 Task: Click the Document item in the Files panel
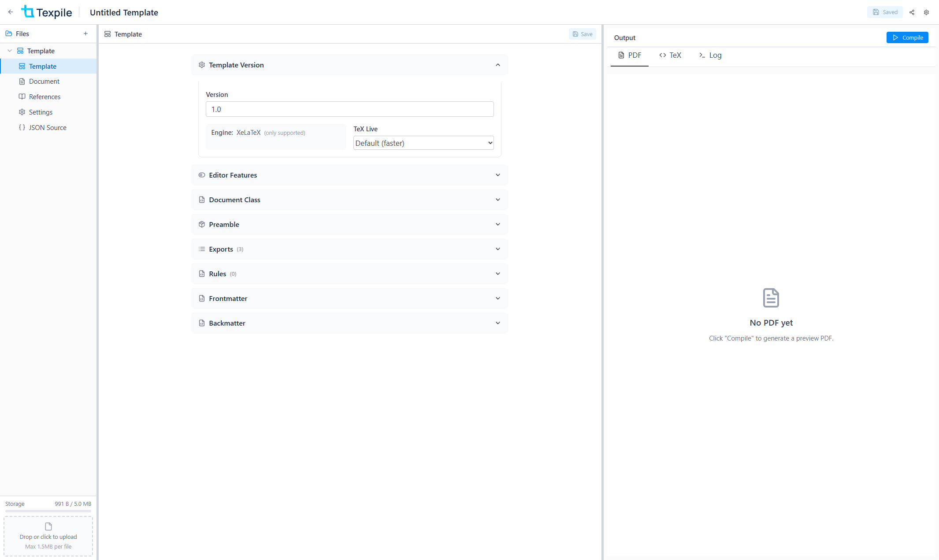[44, 81]
